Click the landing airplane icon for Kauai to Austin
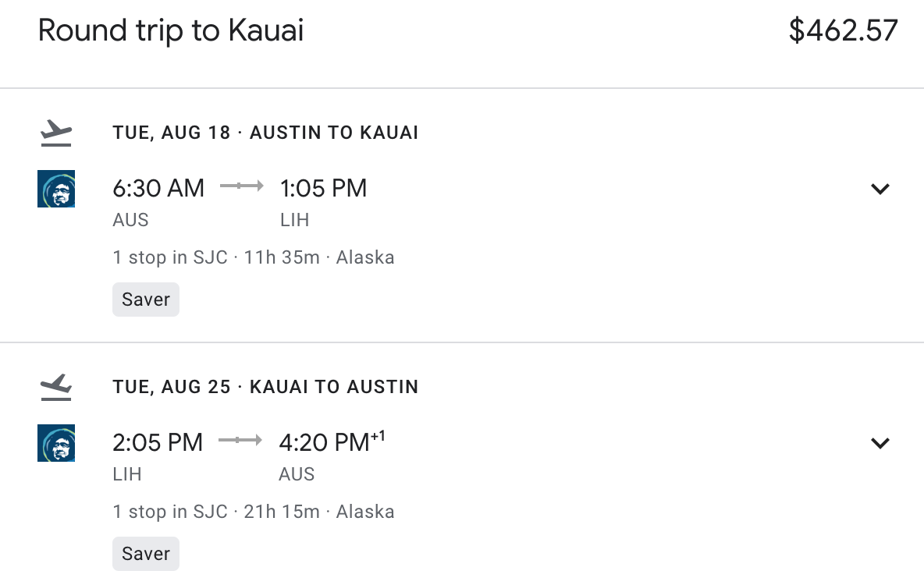This screenshot has width=924, height=585. click(56, 388)
